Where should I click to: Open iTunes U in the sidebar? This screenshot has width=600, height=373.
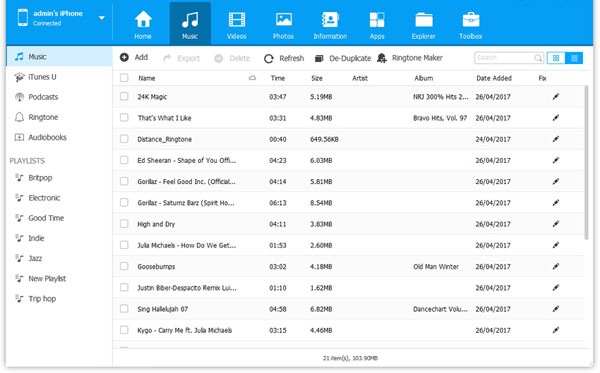59,77
